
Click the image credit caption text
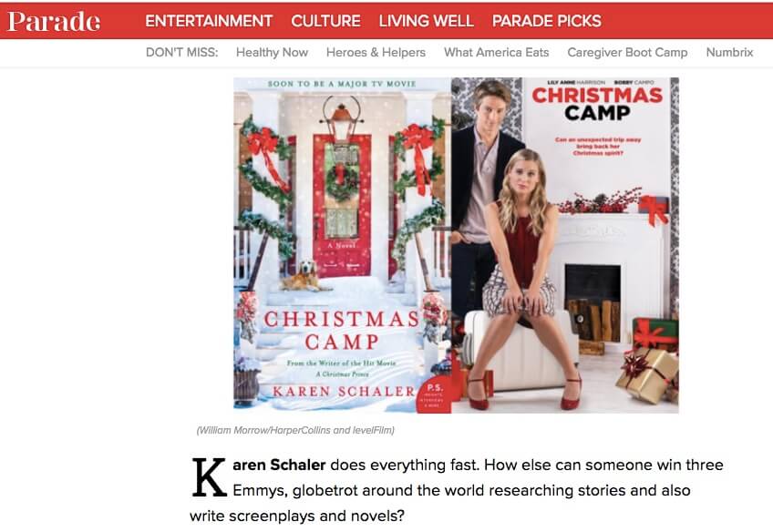[295, 430]
